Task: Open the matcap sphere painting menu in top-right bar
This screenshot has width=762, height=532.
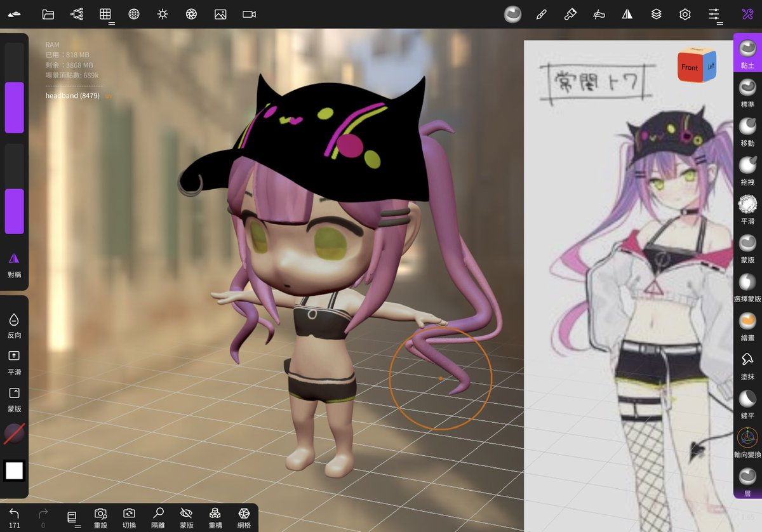Action: pos(512,14)
